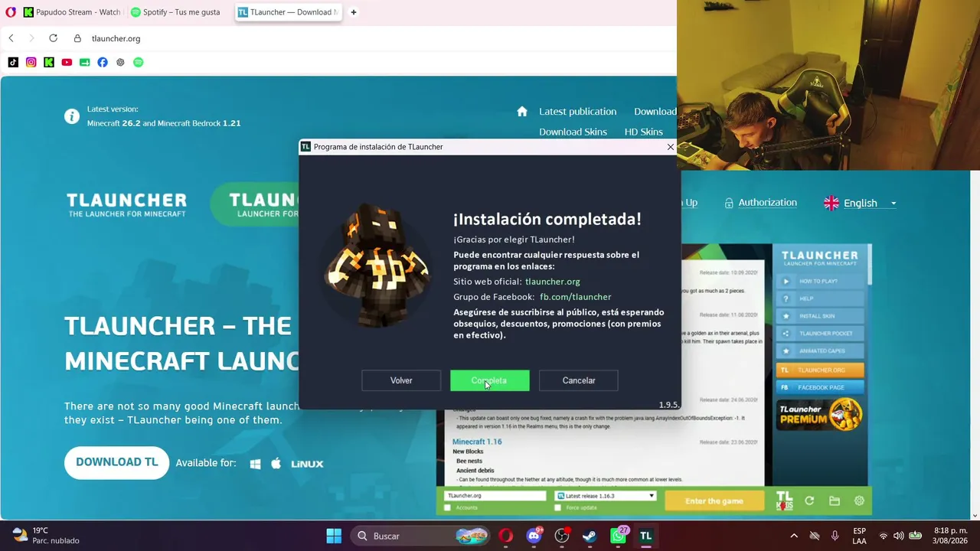The width and height of the screenshot is (980, 551).
Task: Click the latest version info icon
Action: point(72,116)
